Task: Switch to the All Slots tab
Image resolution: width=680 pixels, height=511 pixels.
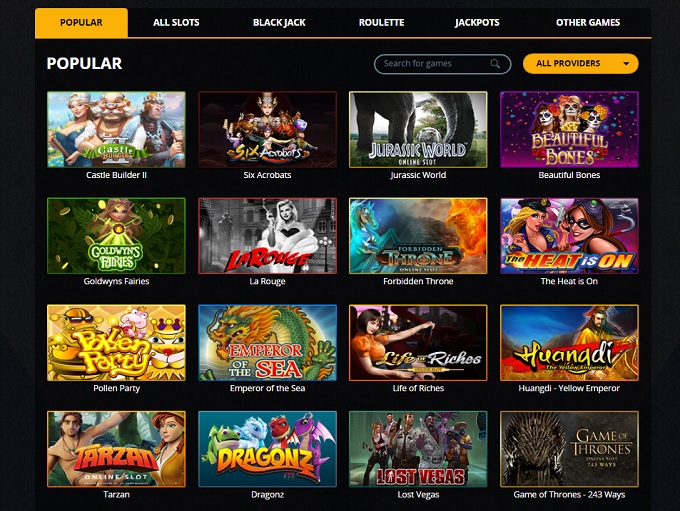Action: pos(176,23)
